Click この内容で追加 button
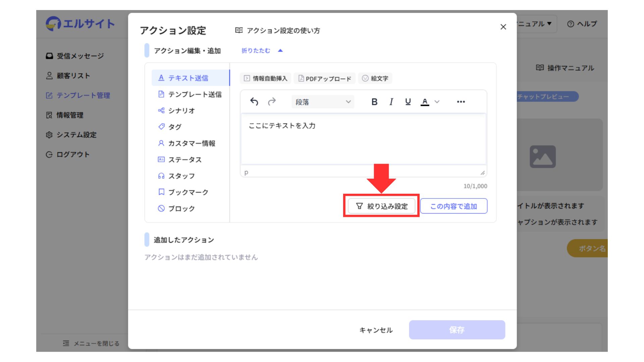The width and height of the screenshot is (644, 362). click(453, 206)
